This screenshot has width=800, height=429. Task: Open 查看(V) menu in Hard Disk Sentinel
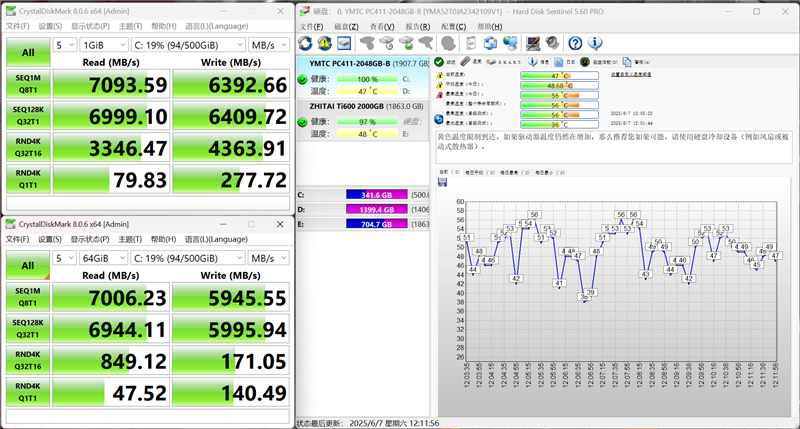(382, 27)
